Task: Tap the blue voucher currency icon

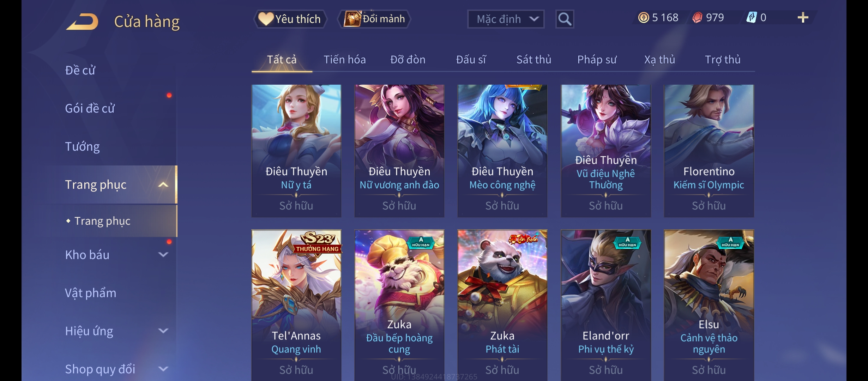Action: tap(752, 18)
